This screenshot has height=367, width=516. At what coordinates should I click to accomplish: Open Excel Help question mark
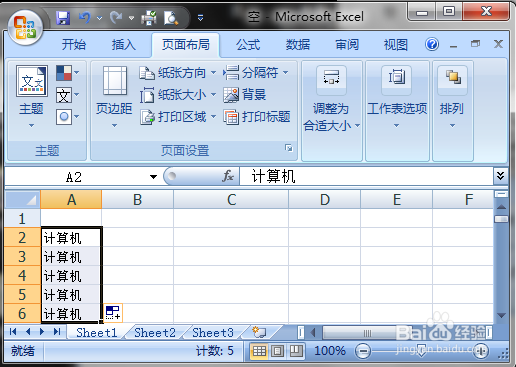pyautogui.click(x=432, y=44)
